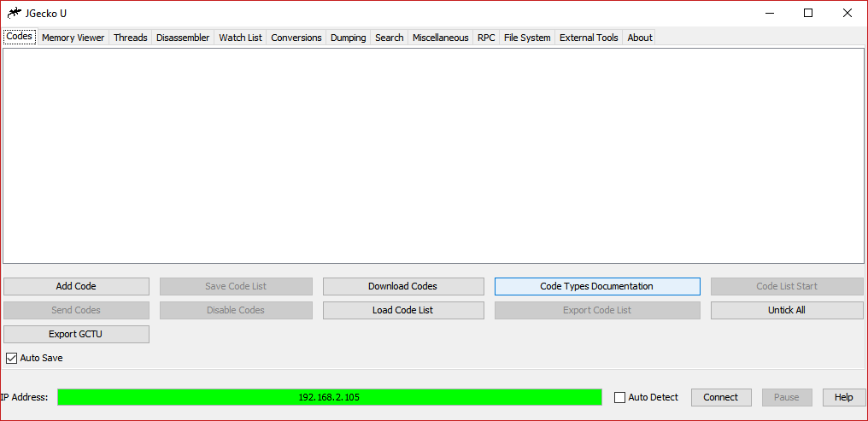Image resolution: width=868 pixels, height=421 pixels.
Task: Close the JGecko U window
Action: tap(847, 14)
